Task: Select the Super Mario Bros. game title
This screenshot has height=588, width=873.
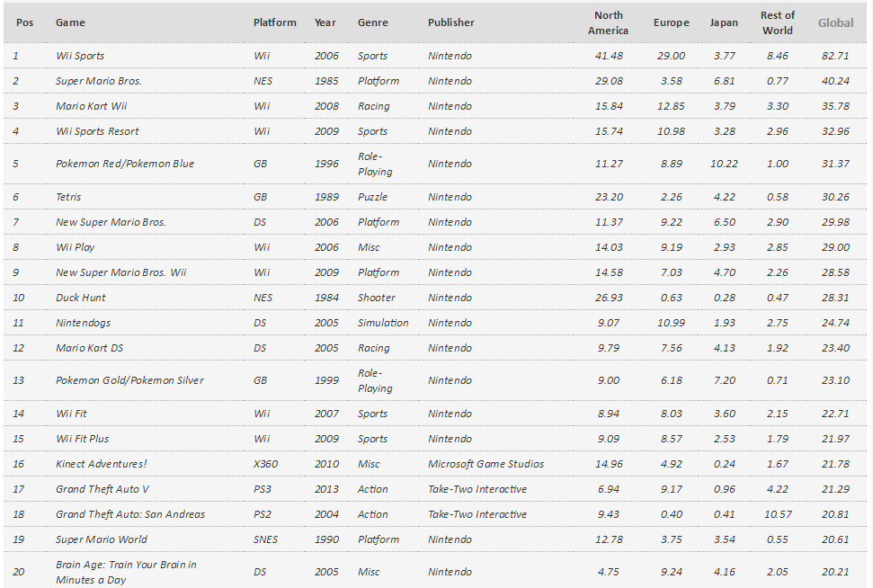Action: [x=99, y=81]
